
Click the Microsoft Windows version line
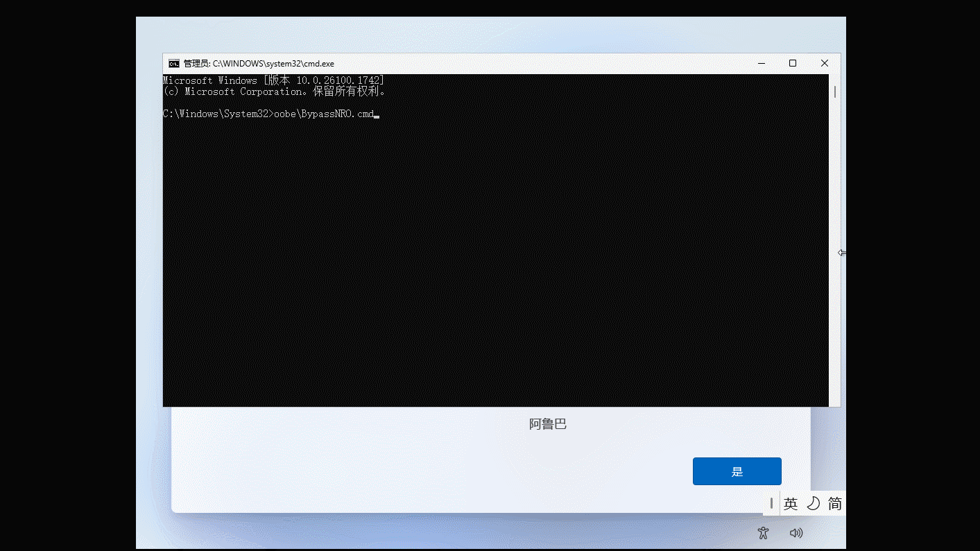273,80
